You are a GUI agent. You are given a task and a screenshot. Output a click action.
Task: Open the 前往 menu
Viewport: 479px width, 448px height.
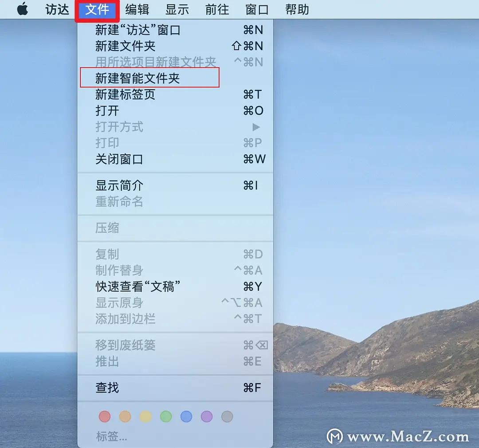[x=216, y=10]
